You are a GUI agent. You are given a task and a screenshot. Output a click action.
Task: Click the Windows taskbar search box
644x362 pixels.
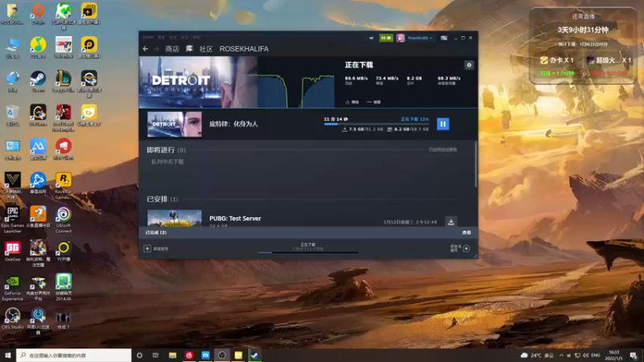[x=74, y=356]
